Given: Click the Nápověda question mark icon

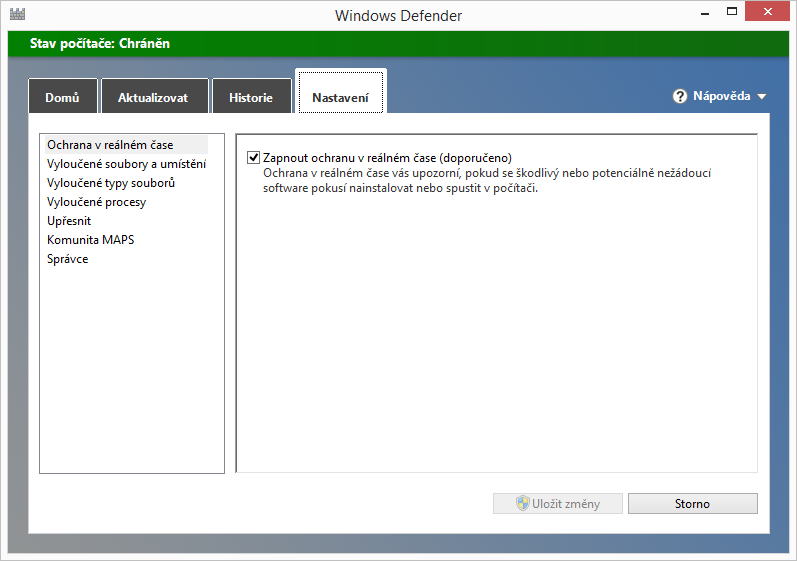Looking at the screenshot, I should [680, 96].
